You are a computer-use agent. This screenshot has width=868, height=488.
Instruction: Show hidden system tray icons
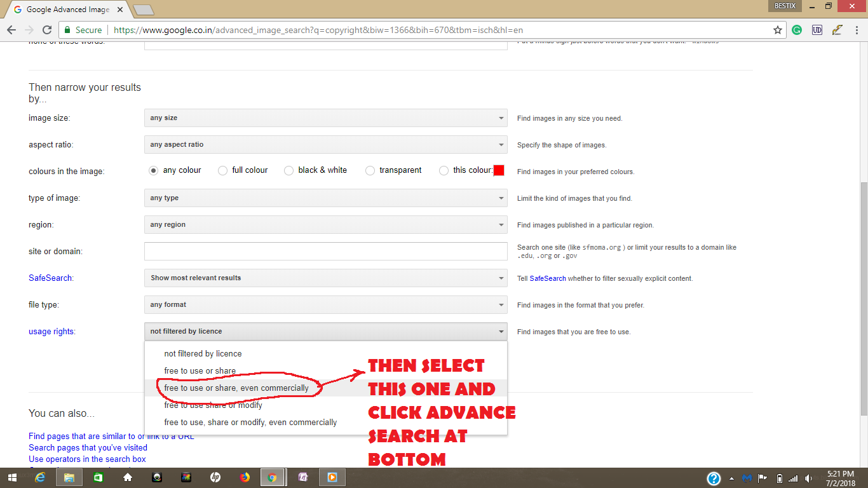(x=731, y=478)
